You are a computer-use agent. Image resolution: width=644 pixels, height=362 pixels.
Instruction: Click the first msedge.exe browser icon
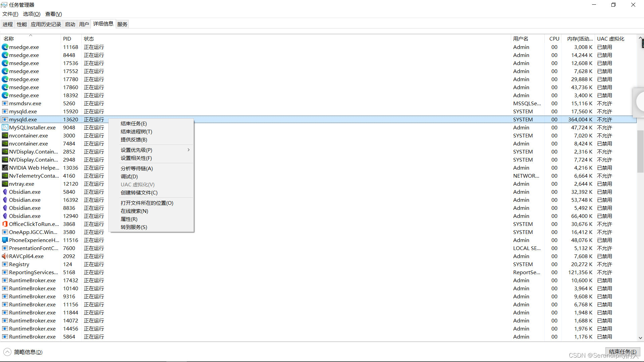5,47
